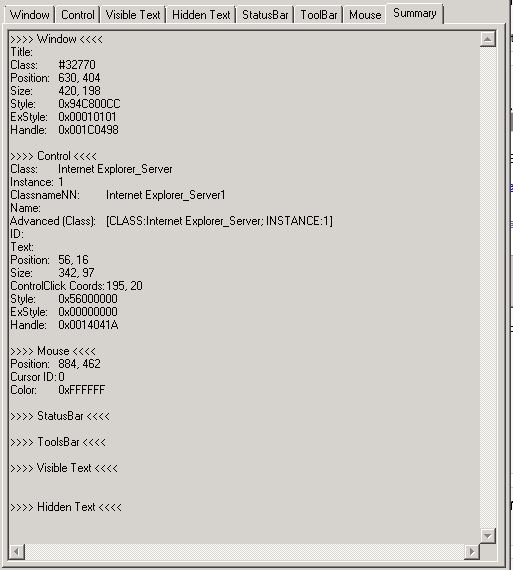Select the Visible Text tab
513x570 pixels.
tap(133, 15)
